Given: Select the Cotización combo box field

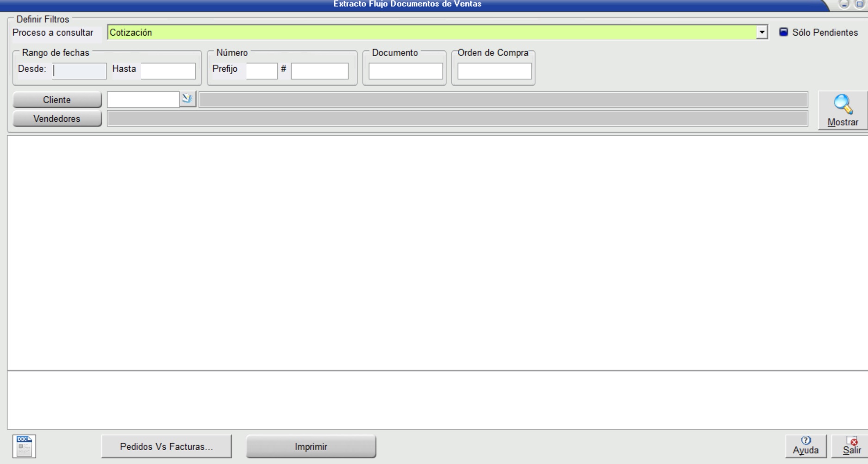Looking at the screenshot, I should point(431,32).
